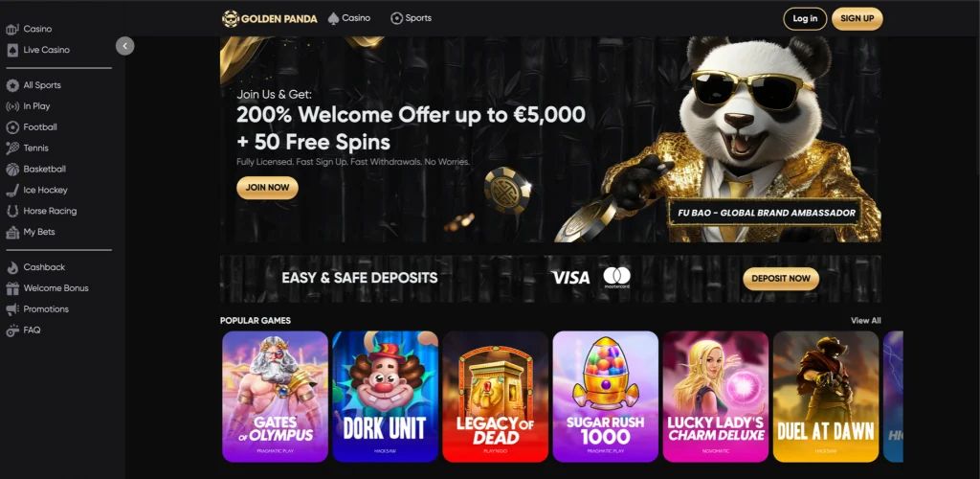This screenshot has width=980, height=479.
Task: Open the Gates of Olympus game thumbnail
Action: tap(275, 397)
